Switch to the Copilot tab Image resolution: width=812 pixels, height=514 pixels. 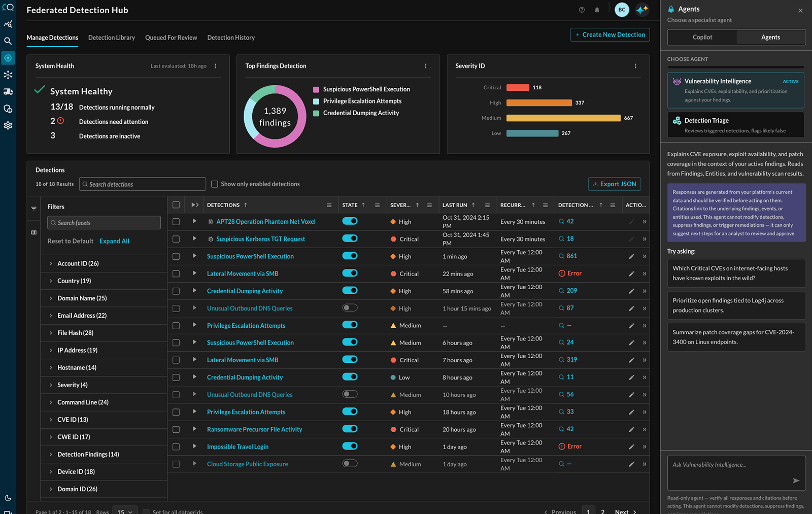point(702,37)
